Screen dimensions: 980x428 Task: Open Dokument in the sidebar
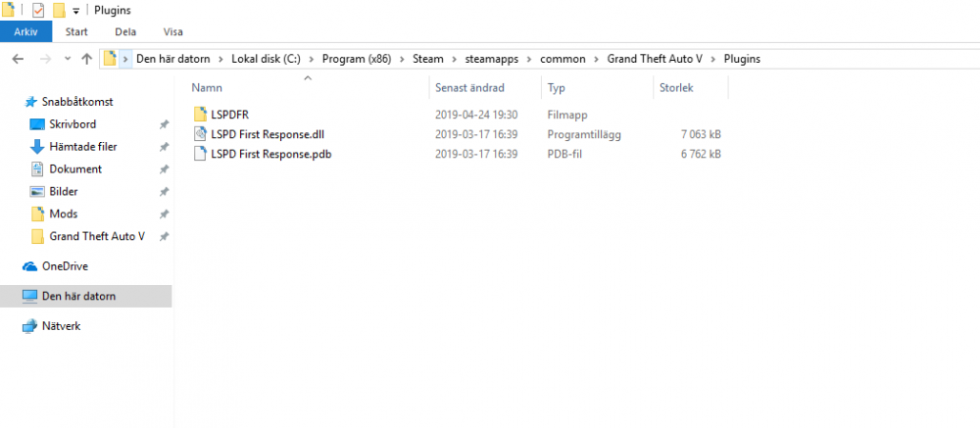coord(75,169)
